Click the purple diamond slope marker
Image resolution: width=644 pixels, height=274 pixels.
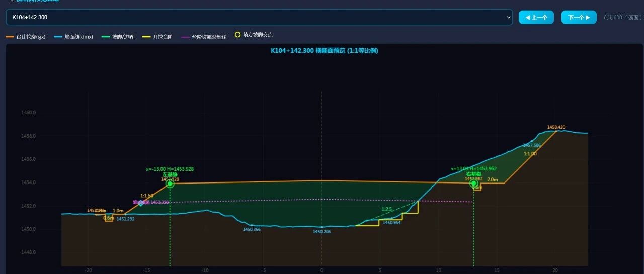pyautogui.click(x=141, y=203)
